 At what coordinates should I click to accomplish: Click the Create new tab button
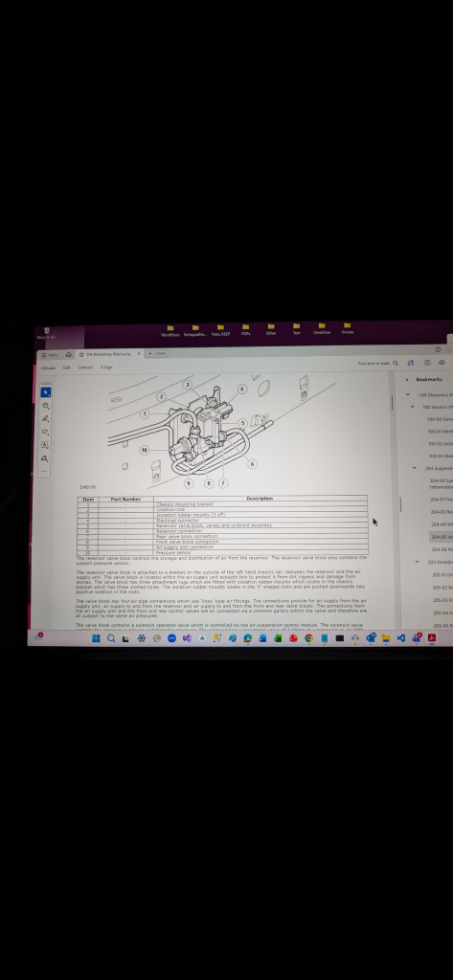tap(156, 353)
